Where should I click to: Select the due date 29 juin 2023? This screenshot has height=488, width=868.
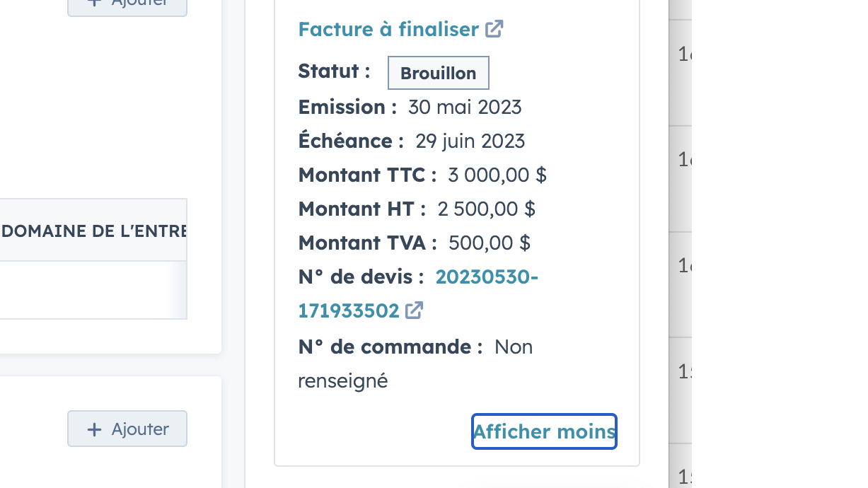click(470, 141)
